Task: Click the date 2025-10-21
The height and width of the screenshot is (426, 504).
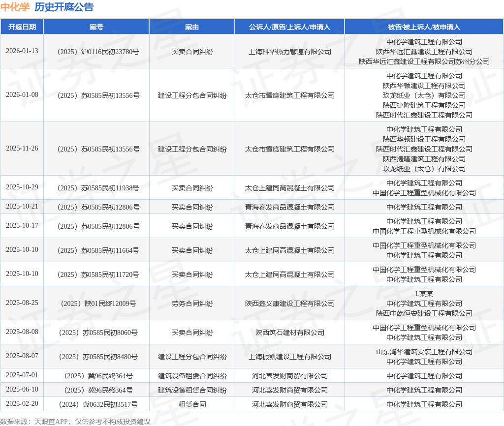Action: tap(22, 206)
